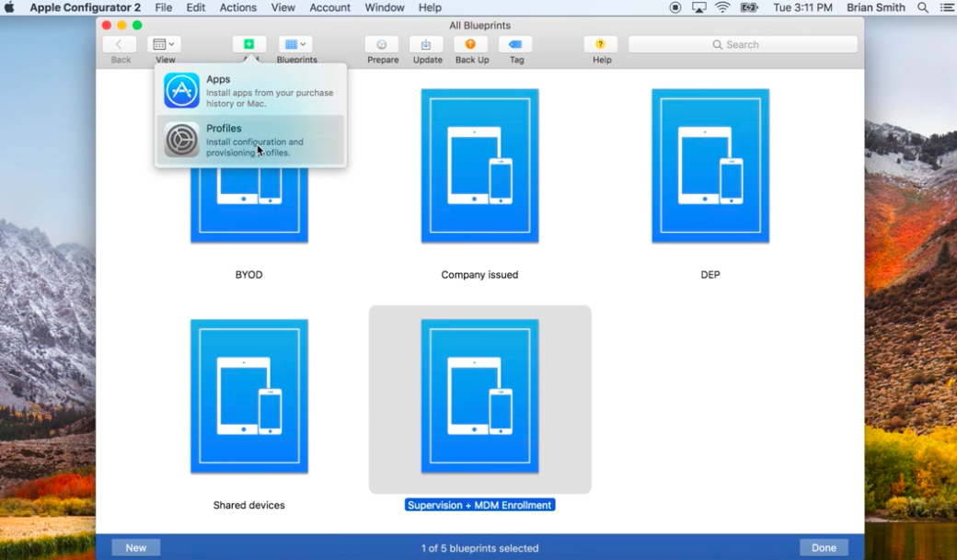Open the View menu in menu bar

[x=282, y=7]
